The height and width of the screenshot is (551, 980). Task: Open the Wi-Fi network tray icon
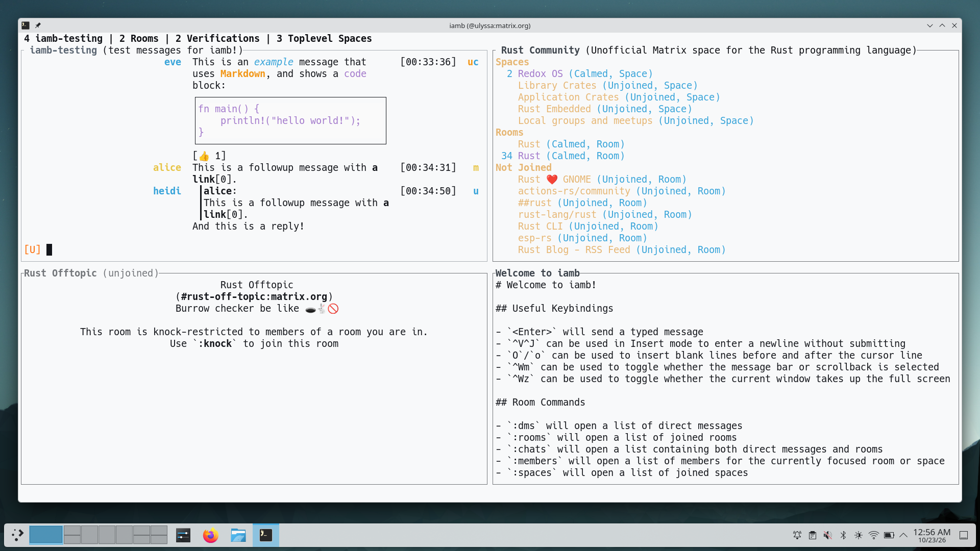[874, 535]
